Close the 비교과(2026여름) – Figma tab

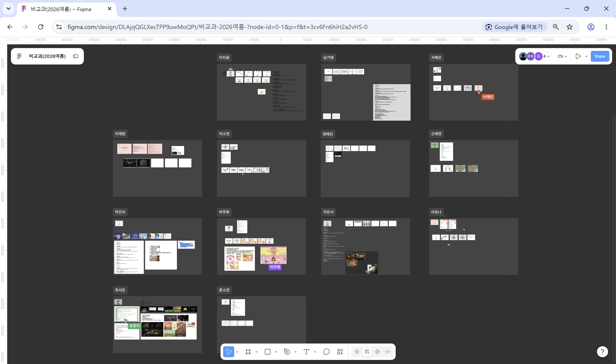110,9
